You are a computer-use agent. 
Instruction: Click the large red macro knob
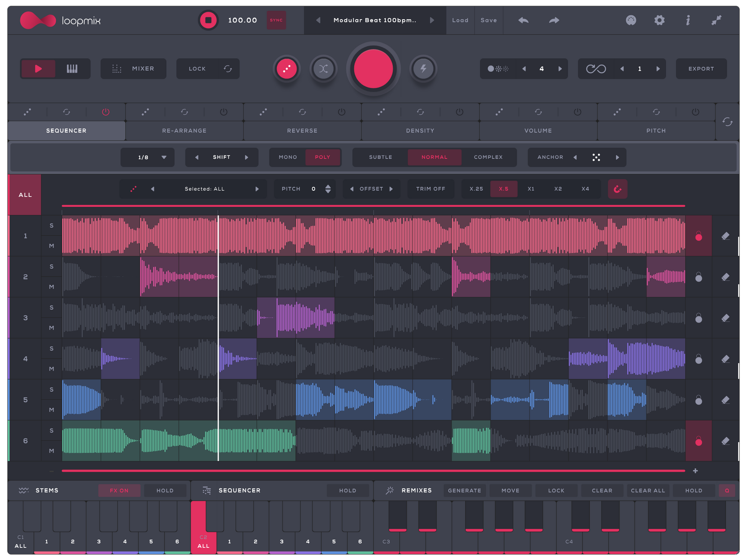[x=373, y=69]
